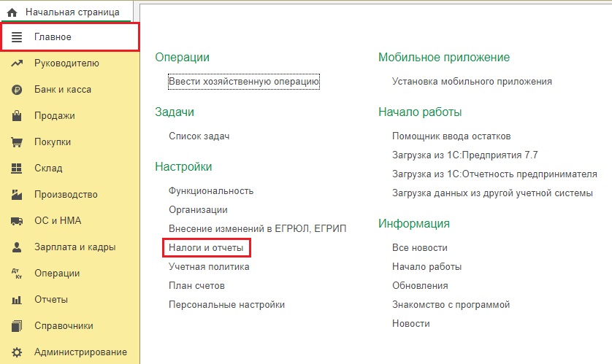Open the Справочники section in sidebar
The image size is (612, 364).
(63, 326)
